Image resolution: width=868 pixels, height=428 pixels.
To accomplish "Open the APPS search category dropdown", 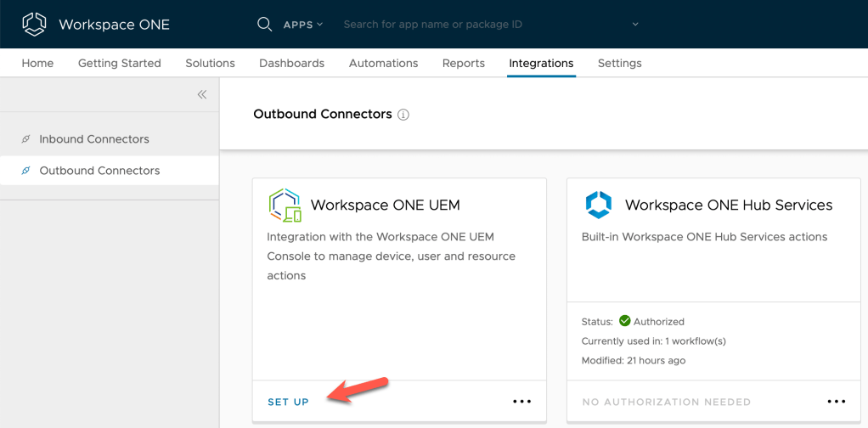I will [x=303, y=25].
